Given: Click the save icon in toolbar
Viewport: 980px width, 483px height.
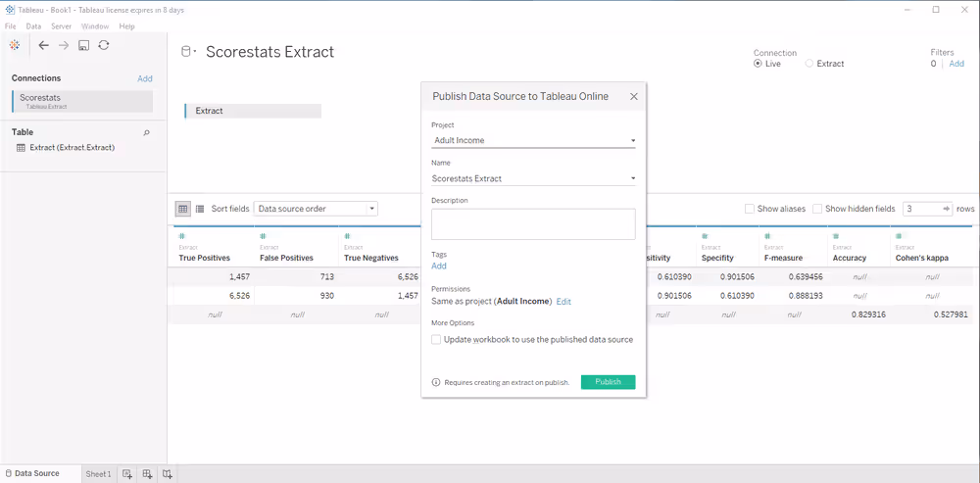Looking at the screenshot, I should pos(83,45).
